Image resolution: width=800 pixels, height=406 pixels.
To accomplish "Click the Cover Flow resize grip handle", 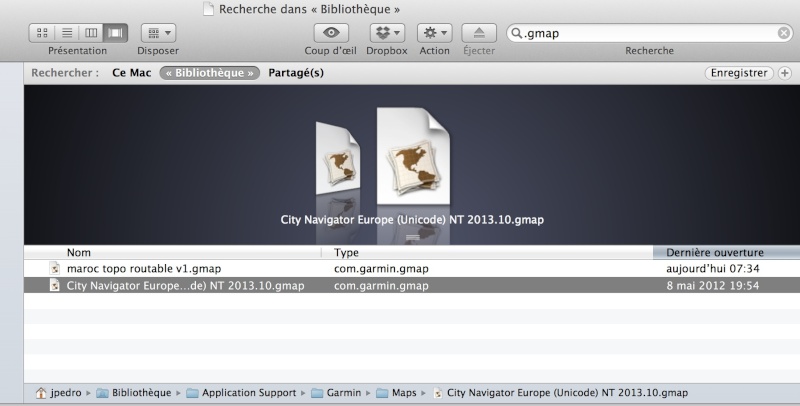I will click(412, 237).
